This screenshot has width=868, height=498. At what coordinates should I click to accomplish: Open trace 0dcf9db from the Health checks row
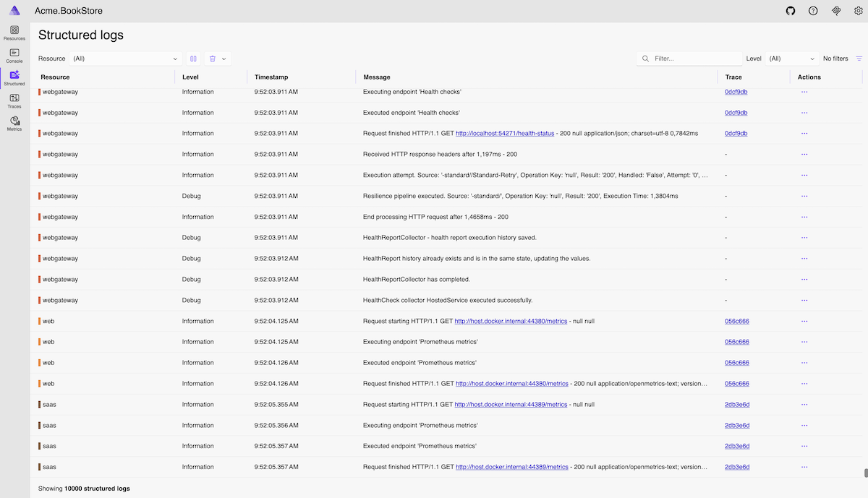[x=736, y=92]
